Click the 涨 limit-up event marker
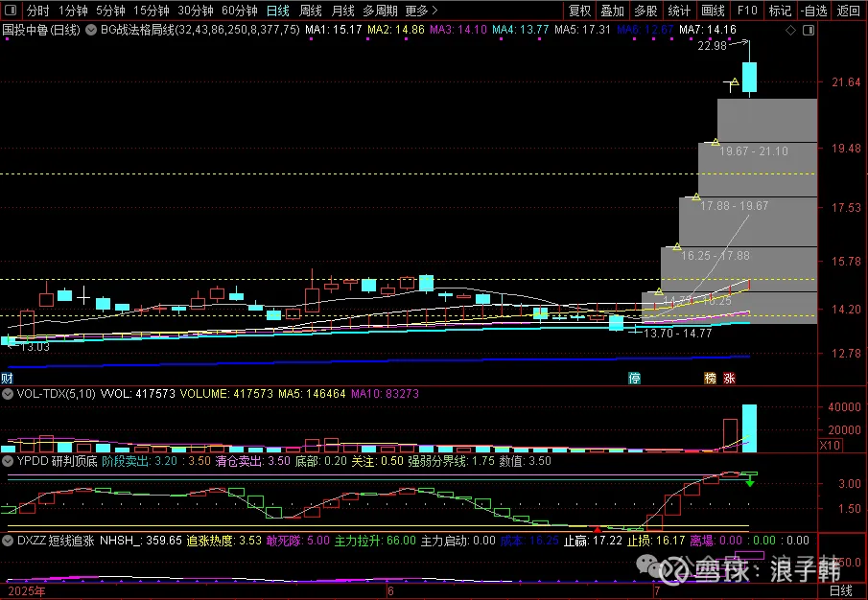This screenshot has width=868, height=600. [x=730, y=379]
